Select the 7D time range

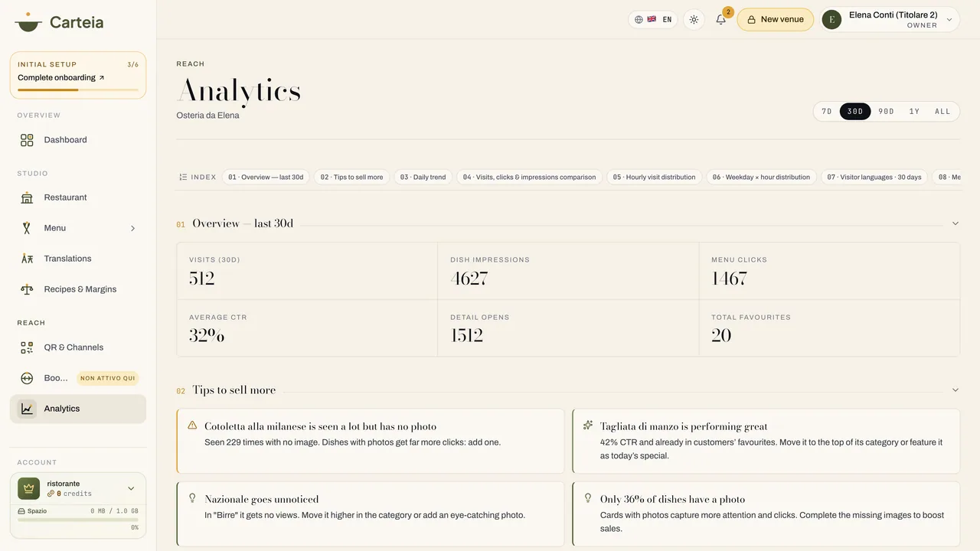click(x=827, y=112)
